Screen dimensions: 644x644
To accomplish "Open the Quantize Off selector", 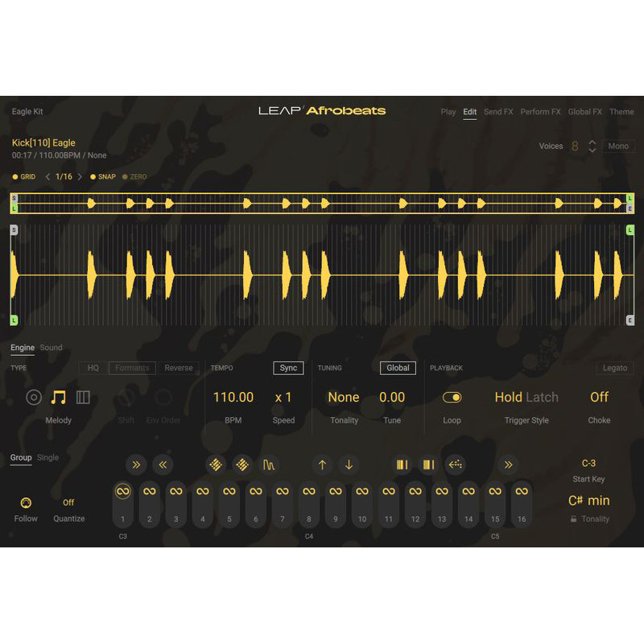I will coord(68,502).
